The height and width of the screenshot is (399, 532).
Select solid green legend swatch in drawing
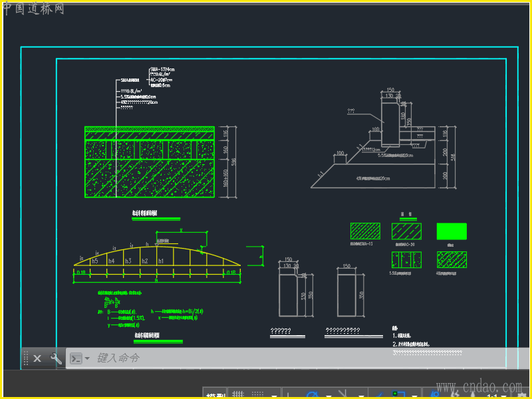point(452,231)
